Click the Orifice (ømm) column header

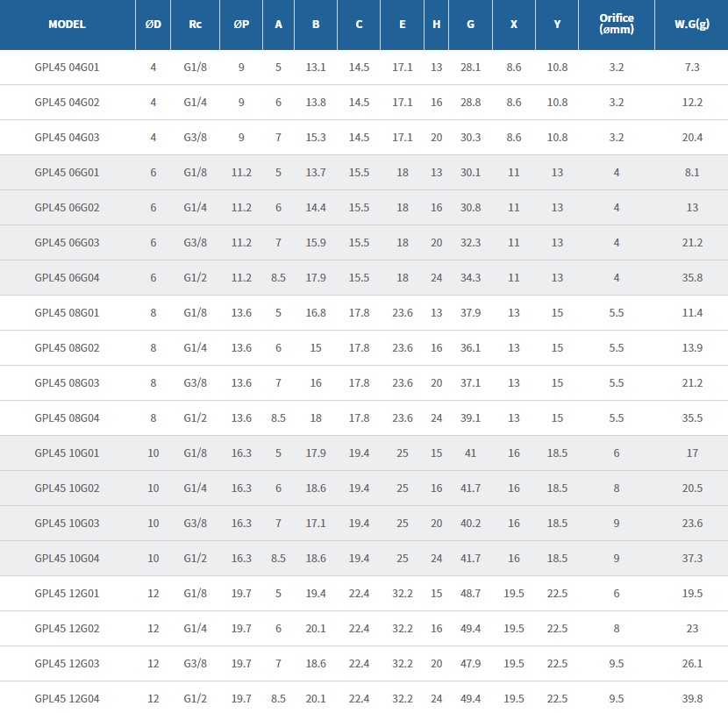(616, 25)
